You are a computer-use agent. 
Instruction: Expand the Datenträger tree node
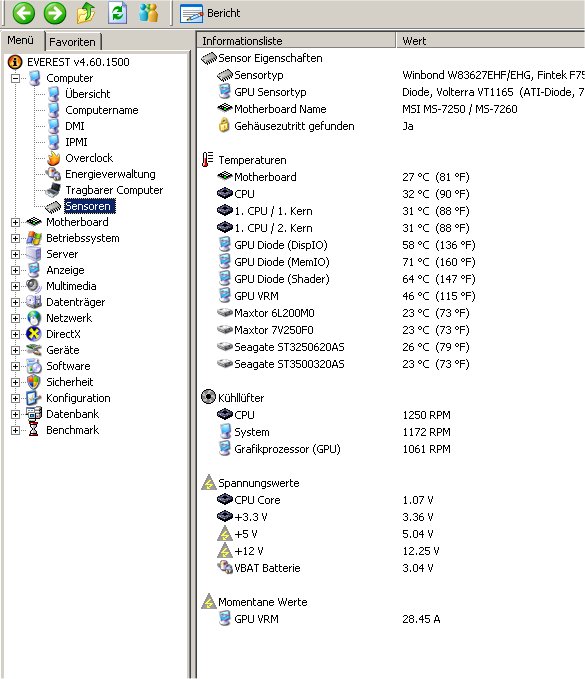coord(16,302)
